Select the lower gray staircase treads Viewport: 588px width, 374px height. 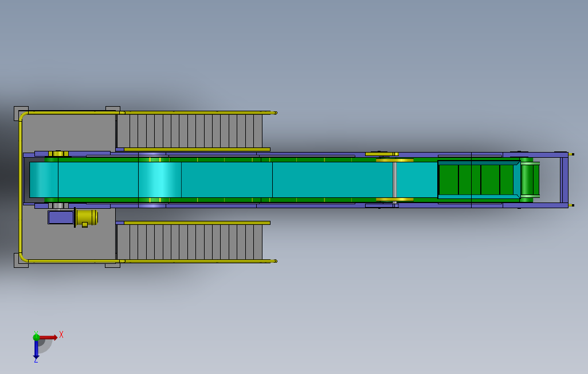pyautogui.click(x=189, y=242)
